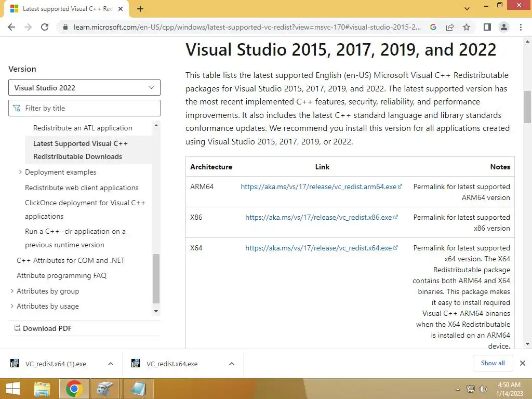
Task: Bookmark this page with the star
Action: click(467, 27)
